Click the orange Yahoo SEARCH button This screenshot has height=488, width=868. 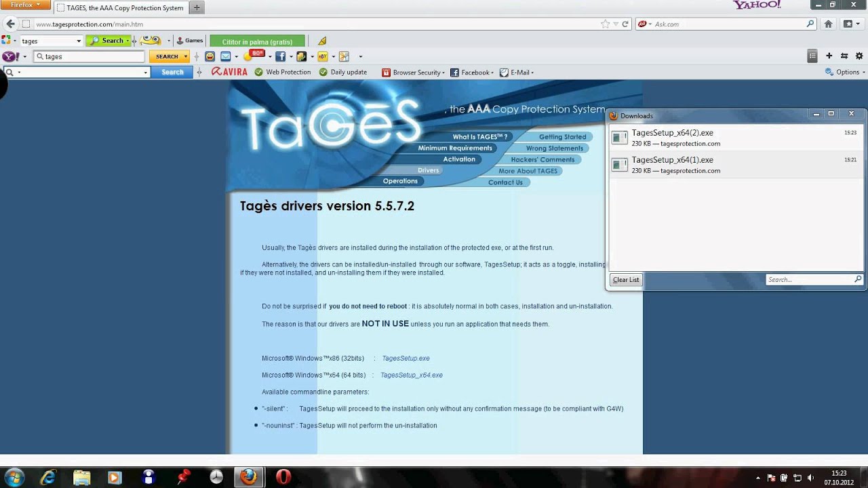tap(169, 56)
